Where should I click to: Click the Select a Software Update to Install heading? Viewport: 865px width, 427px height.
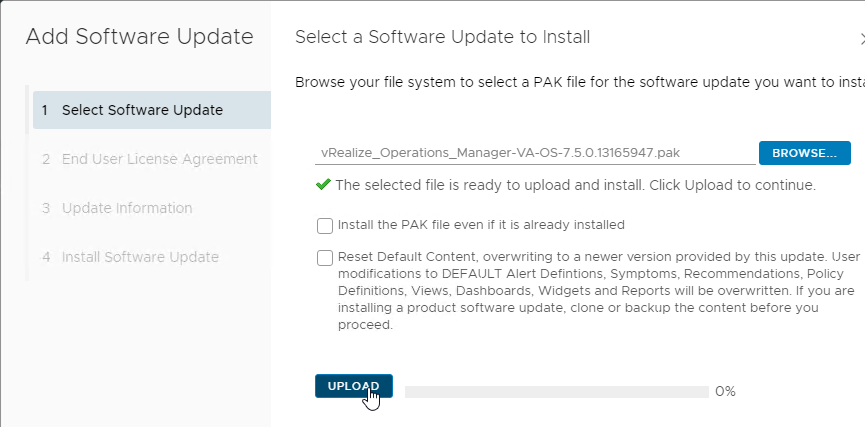tap(442, 37)
